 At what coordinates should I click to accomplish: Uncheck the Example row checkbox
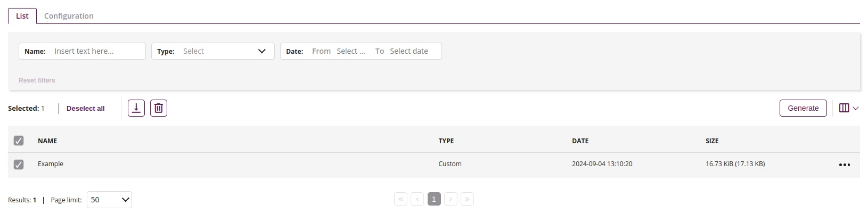click(x=19, y=165)
